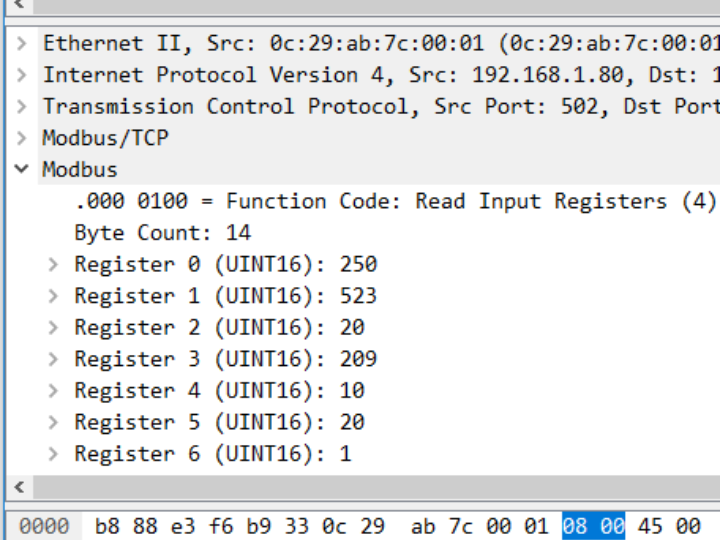Select the Function Code Read Input Registers line
720x540 pixels.
395,201
